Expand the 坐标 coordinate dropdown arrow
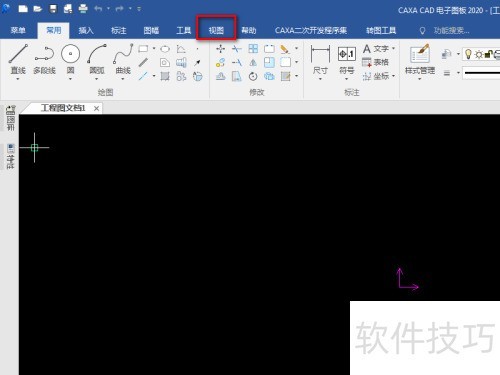The height and width of the screenshot is (375, 500). [394, 76]
